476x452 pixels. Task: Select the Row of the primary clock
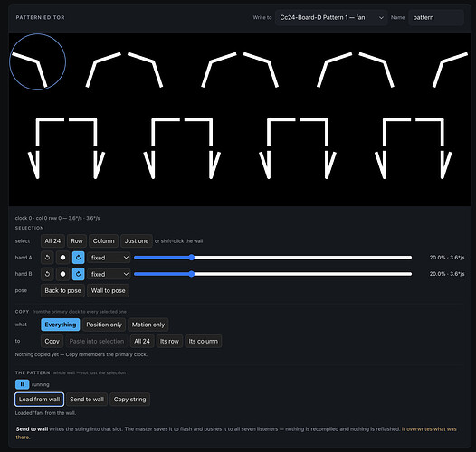pos(77,240)
